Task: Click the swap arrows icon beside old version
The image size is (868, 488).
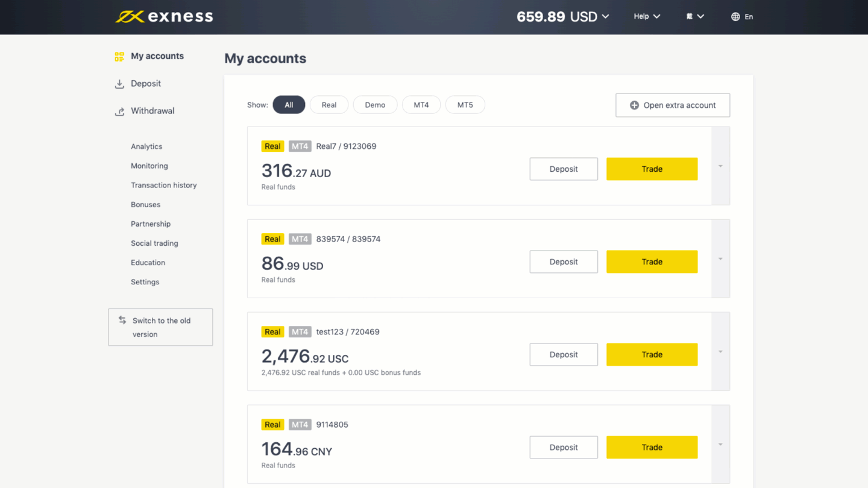Action: 122,320
